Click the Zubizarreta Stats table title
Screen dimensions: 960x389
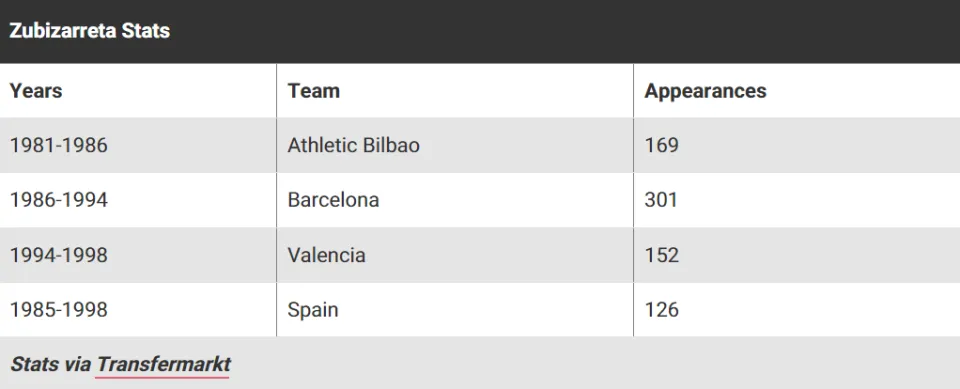tap(89, 31)
